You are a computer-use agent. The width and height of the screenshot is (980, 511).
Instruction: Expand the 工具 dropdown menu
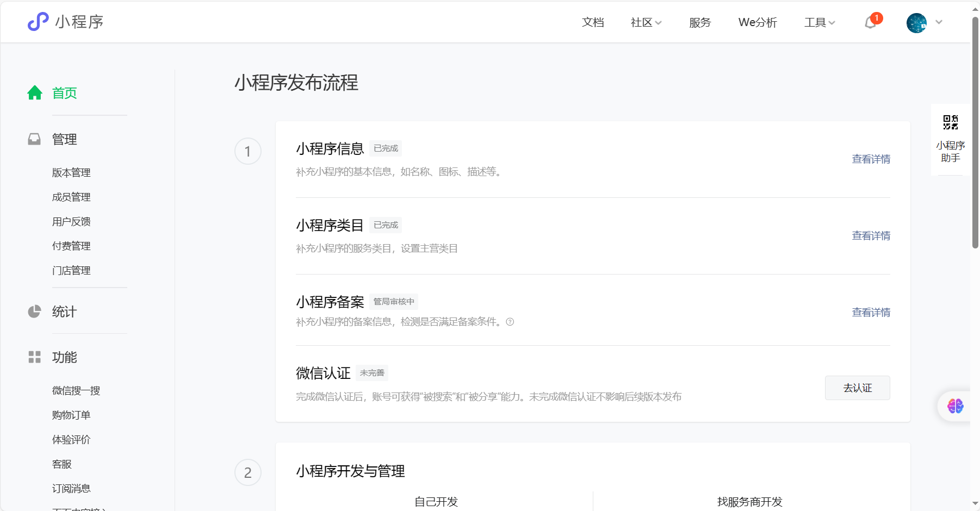click(820, 22)
